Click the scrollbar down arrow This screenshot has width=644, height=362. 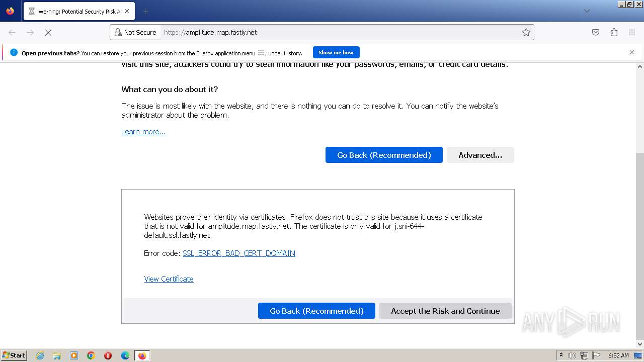click(640, 344)
